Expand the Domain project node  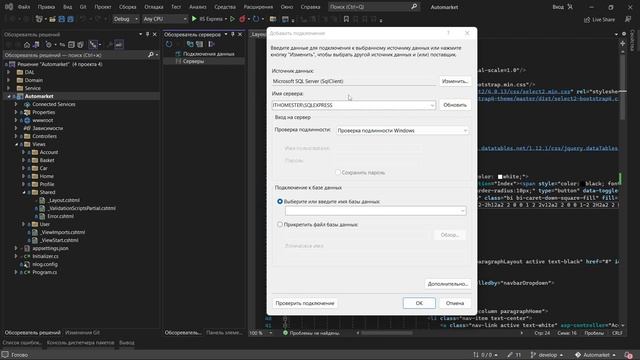tap(9, 80)
